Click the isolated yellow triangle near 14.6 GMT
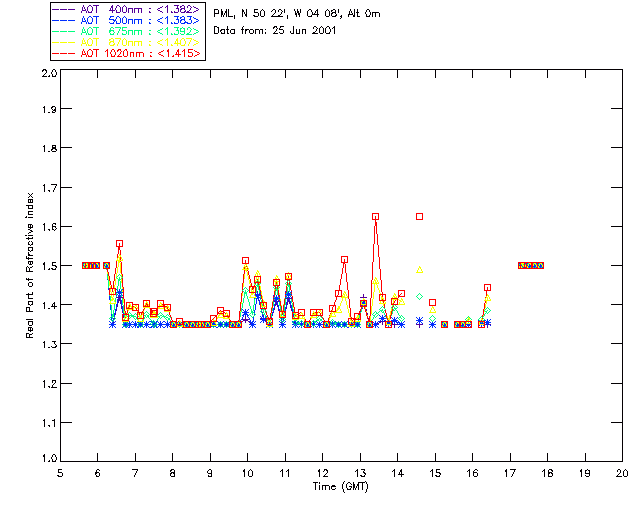This screenshot has width=640, height=512. (x=420, y=270)
